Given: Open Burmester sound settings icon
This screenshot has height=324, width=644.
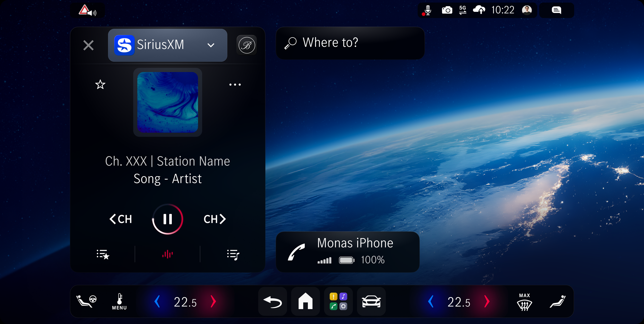Looking at the screenshot, I should (x=247, y=45).
